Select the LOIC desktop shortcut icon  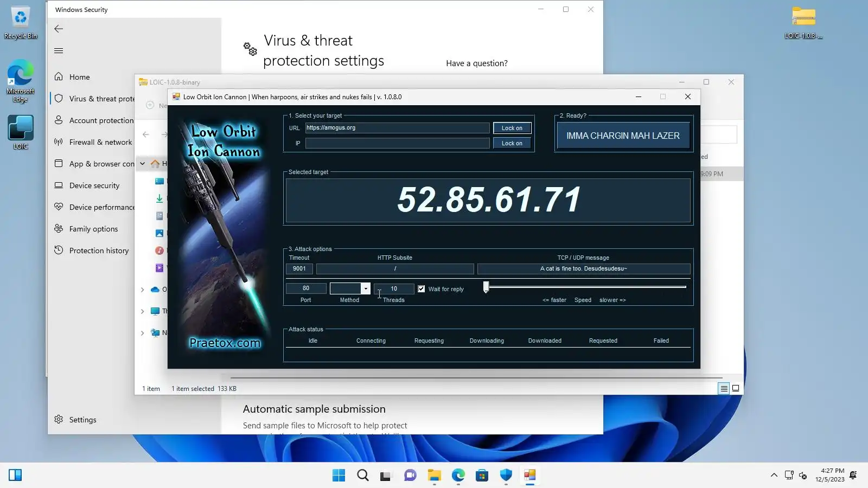pyautogui.click(x=21, y=132)
